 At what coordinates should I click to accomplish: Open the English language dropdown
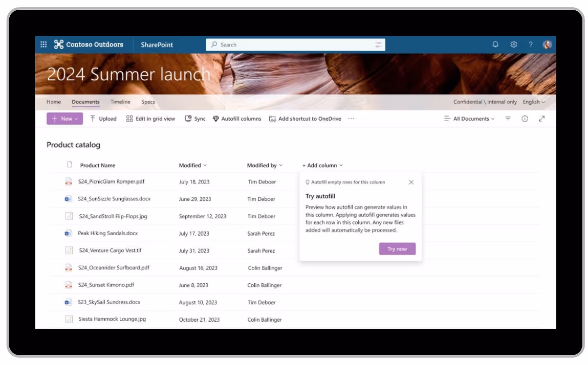pyautogui.click(x=534, y=102)
